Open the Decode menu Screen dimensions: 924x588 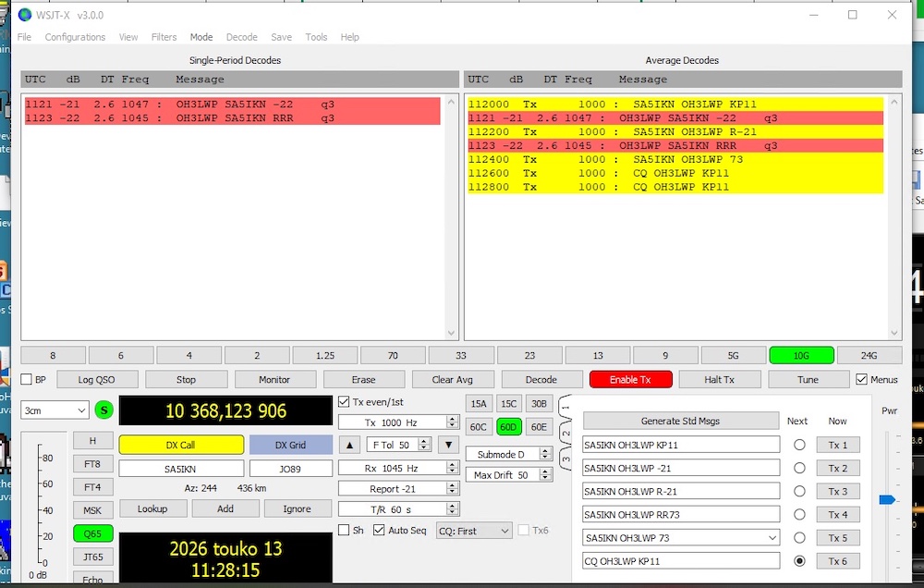click(x=241, y=37)
